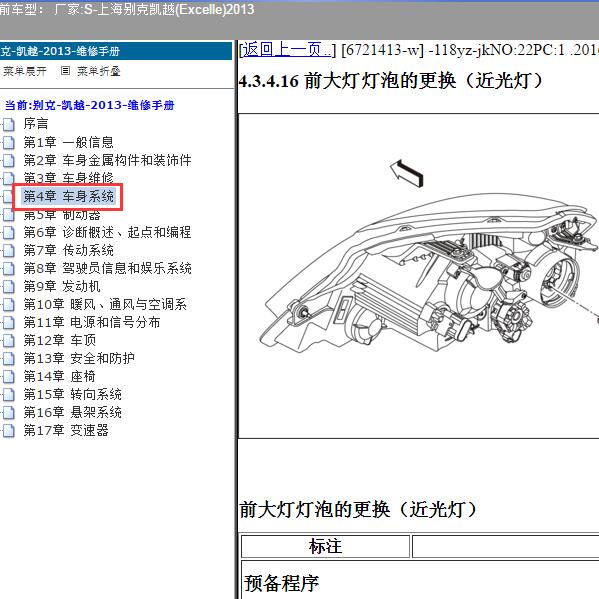
Task: Open 第10章 暖风、通风与空调系
Action: point(105,304)
